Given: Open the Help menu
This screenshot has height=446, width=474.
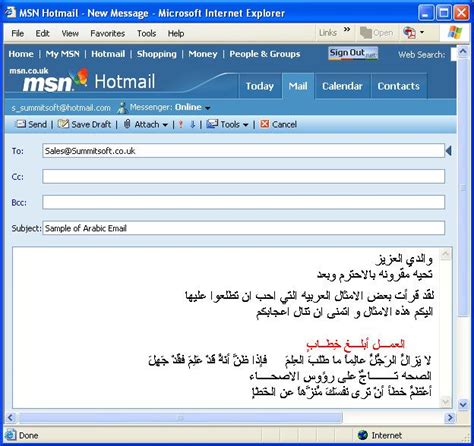Looking at the screenshot, I should point(176,33).
